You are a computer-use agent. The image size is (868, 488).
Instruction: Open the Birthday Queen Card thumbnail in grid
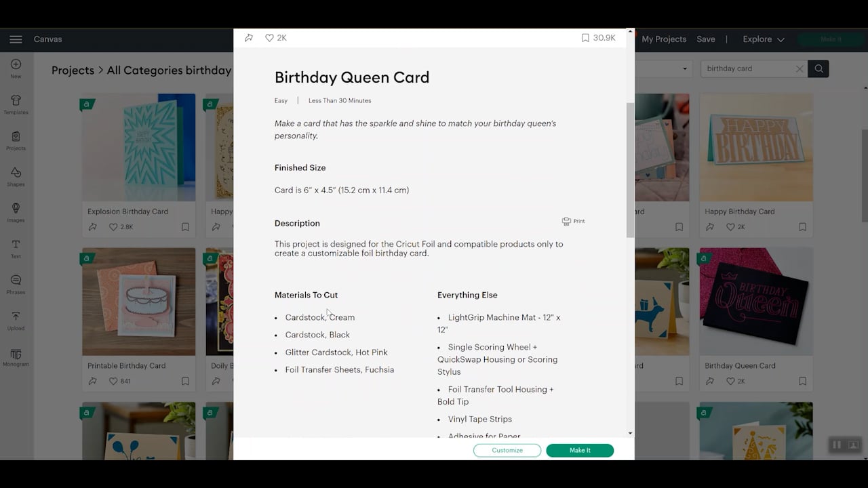point(756,302)
